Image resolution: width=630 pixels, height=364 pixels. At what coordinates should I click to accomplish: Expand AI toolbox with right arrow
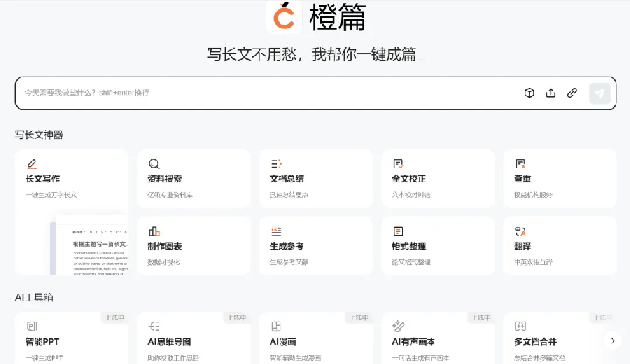click(613, 341)
